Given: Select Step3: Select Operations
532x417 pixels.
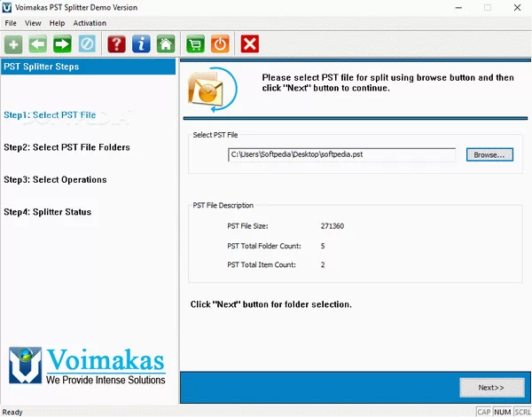Looking at the screenshot, I should pyautogui.click(x=55, y=179).
